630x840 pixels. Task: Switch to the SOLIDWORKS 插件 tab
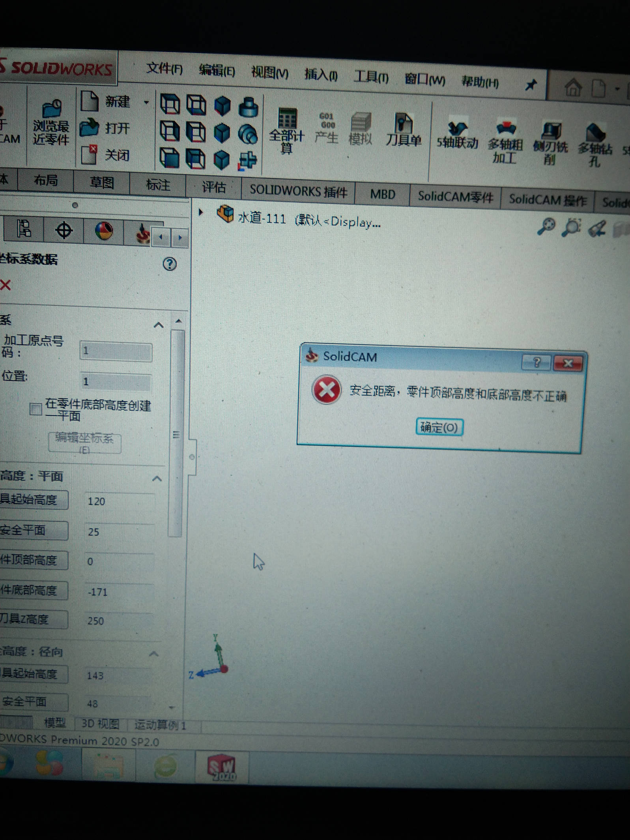(298, 191)
